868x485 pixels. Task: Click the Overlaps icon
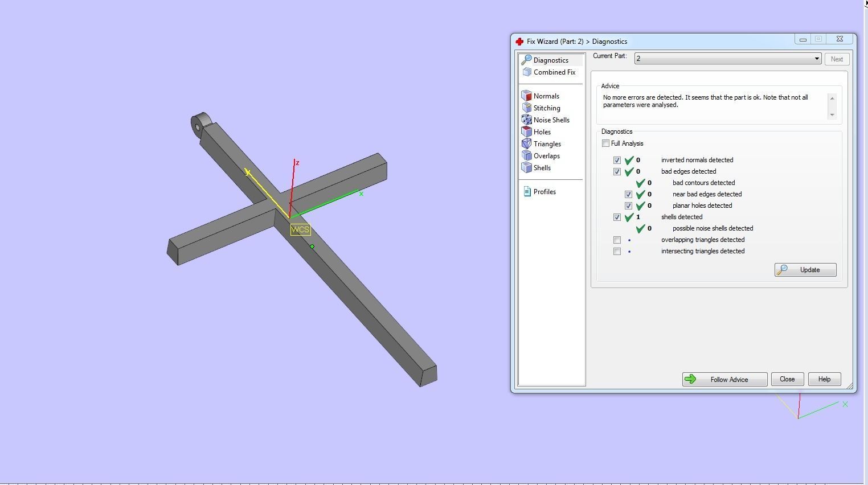(x=526, y=156)
